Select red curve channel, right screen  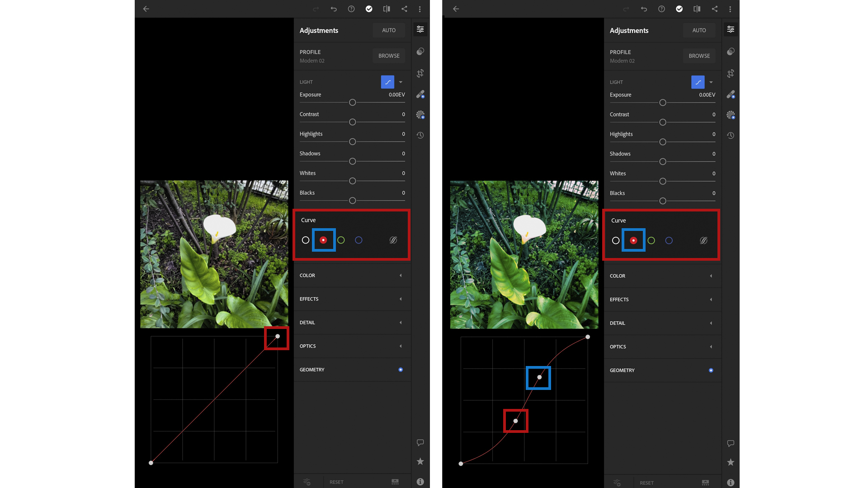pyautogui.click(x=633, y=241)
